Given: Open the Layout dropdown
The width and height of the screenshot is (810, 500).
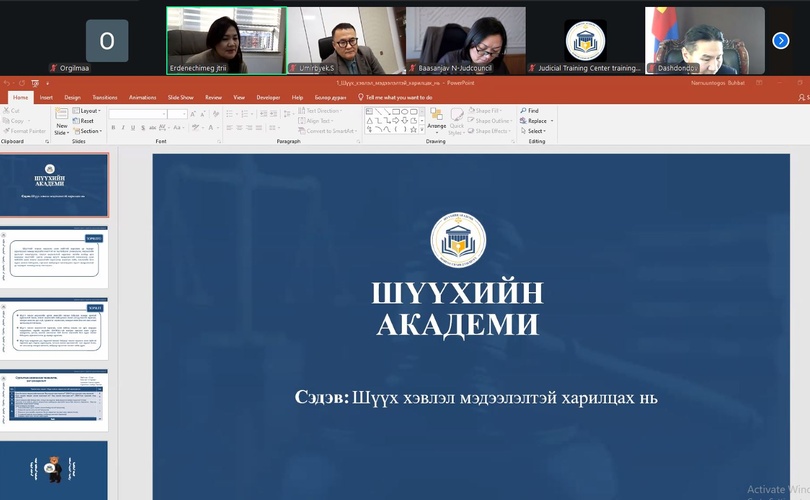Looking at the screenshot, I should click(86, 111).
